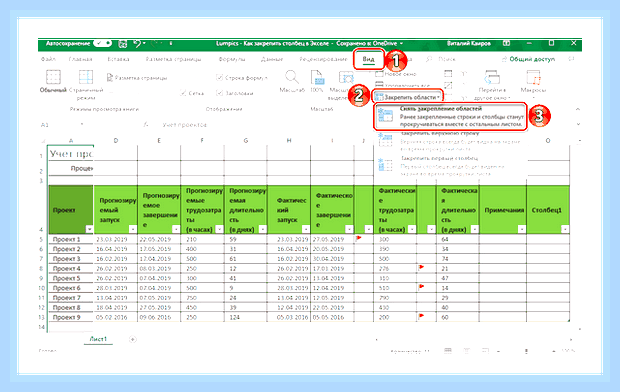Click the add new sheet plus button
Screen dimensions: 620x392
[133, 339]
